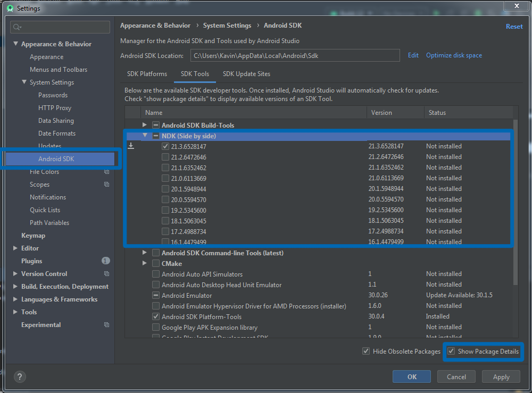Click the Android SDK Location path field
The height and width of the screenshot is (393, 532).
point(295,56)
